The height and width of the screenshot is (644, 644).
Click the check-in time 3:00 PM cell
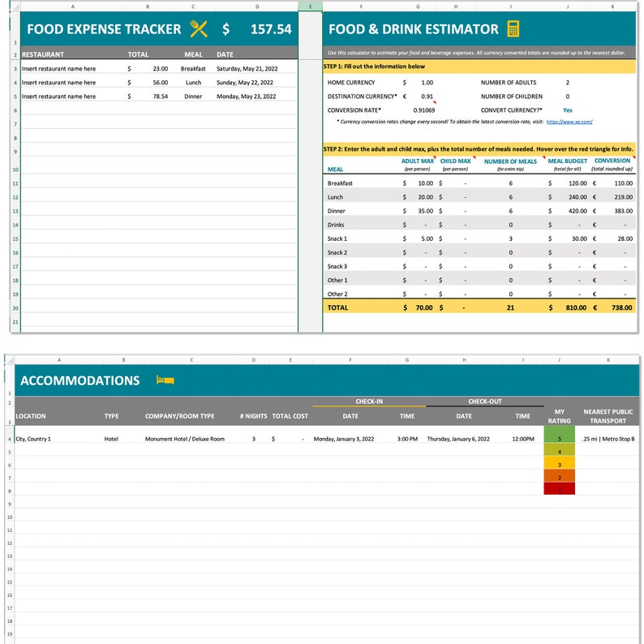coord(406,439)
